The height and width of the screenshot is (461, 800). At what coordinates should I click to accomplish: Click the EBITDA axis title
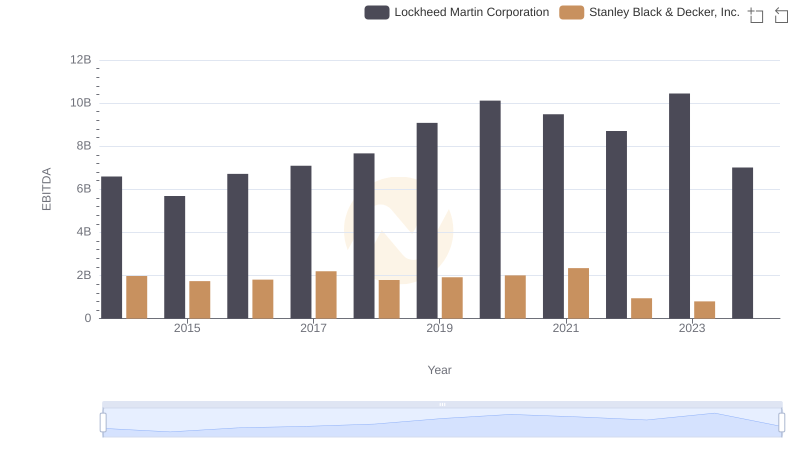click(x=46, y=189)
